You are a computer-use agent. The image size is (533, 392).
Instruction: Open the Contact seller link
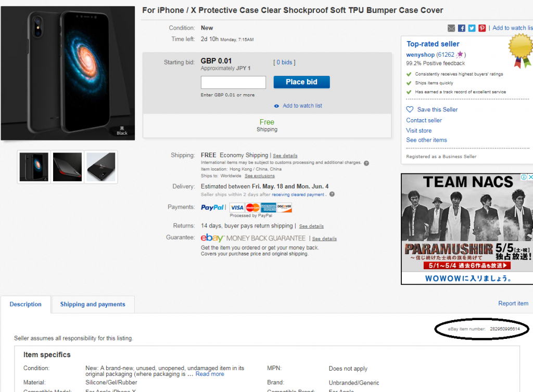(x=424, y=120)
